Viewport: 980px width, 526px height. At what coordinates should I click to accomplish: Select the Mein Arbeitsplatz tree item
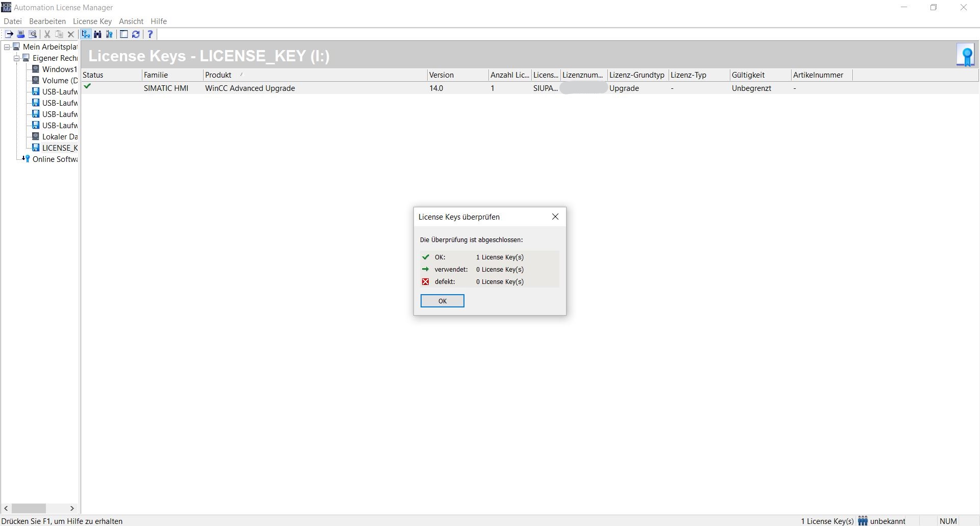coord(50,47)
